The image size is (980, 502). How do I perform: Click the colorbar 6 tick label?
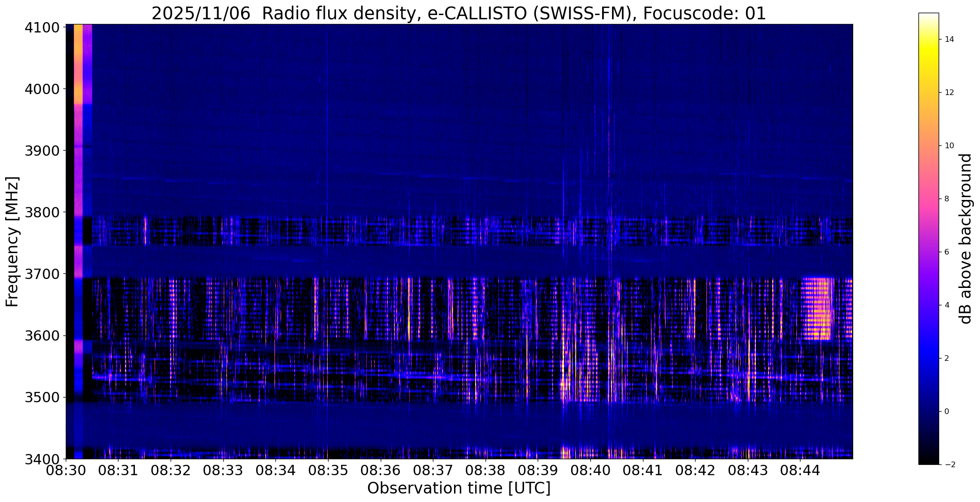(947, 252)
